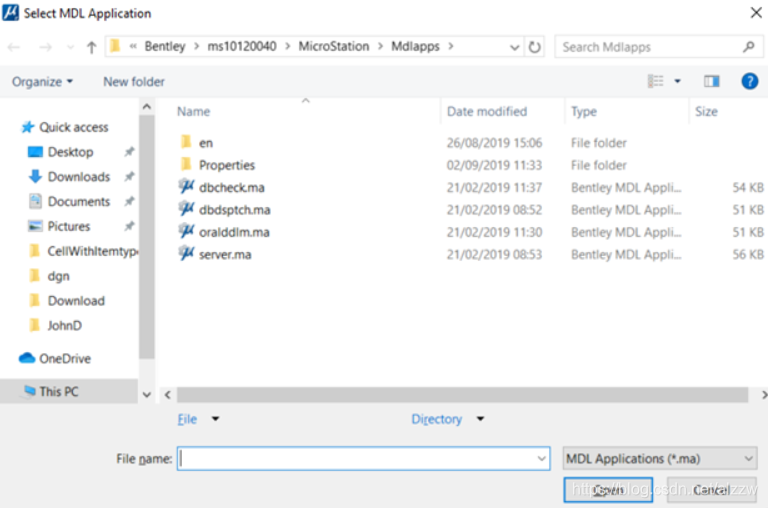Click the refresh icon beside address bar

(535, 47)
